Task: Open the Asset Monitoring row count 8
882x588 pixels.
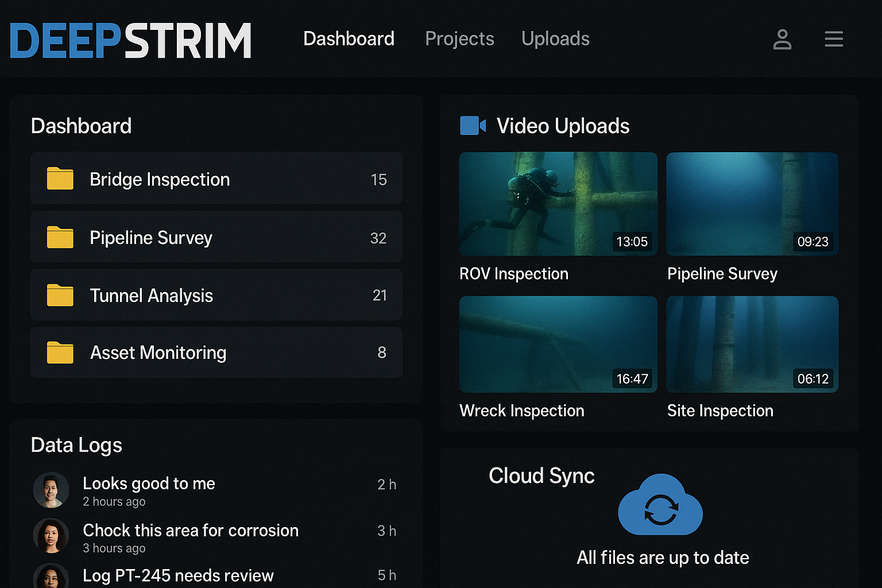Action: (382, 353)
